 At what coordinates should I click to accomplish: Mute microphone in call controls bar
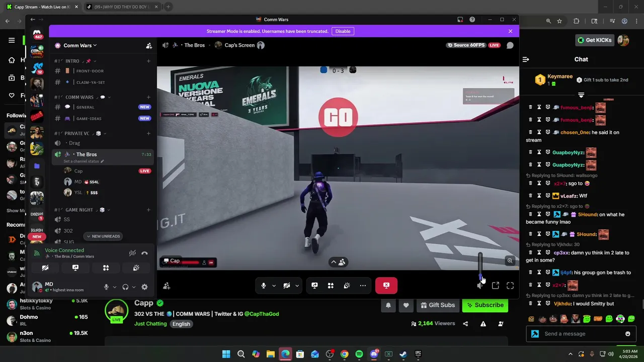click(264, 286)
